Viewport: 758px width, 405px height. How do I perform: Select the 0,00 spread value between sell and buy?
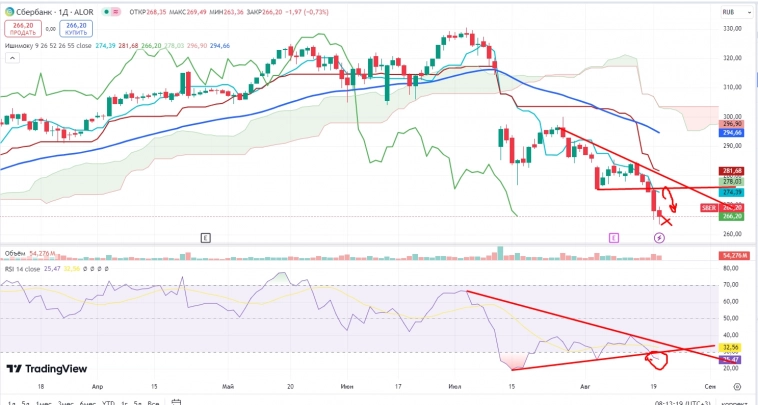(50, 29)
